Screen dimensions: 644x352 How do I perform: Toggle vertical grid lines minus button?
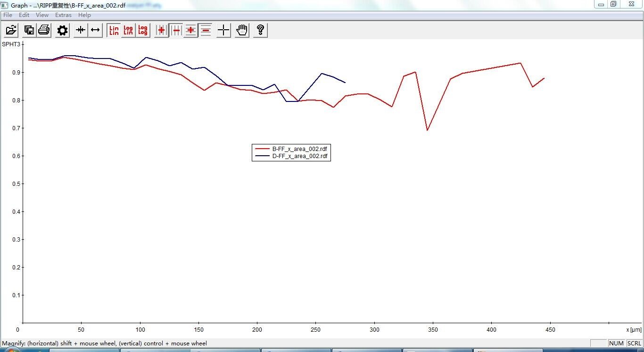176,31
